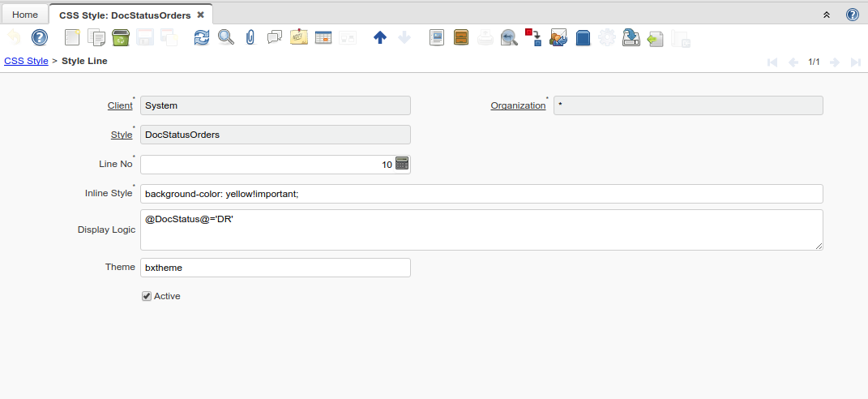The width and height of the screenshot is (868, 399).
Task: Collapse header using double chevron icon
Action: pos(827,15)
